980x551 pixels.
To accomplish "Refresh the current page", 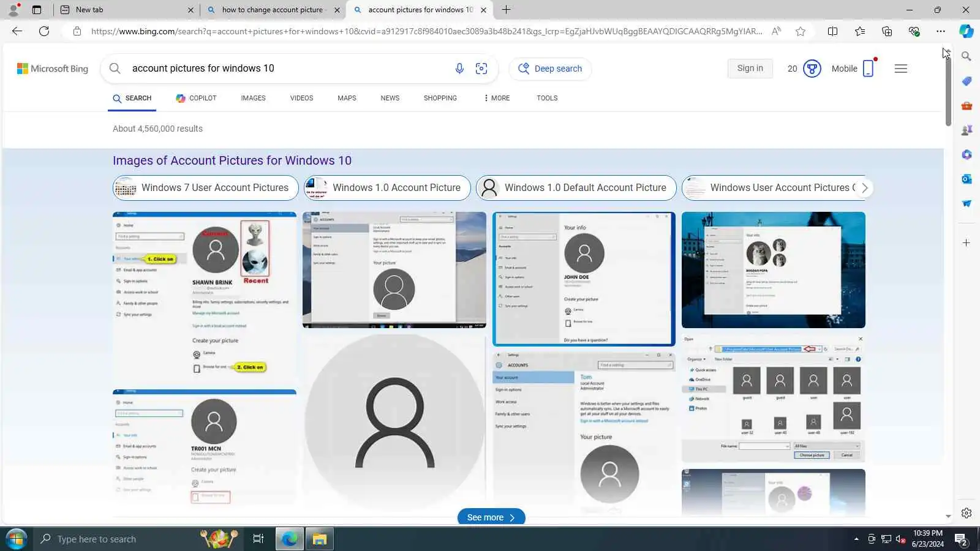I will 44,31.
